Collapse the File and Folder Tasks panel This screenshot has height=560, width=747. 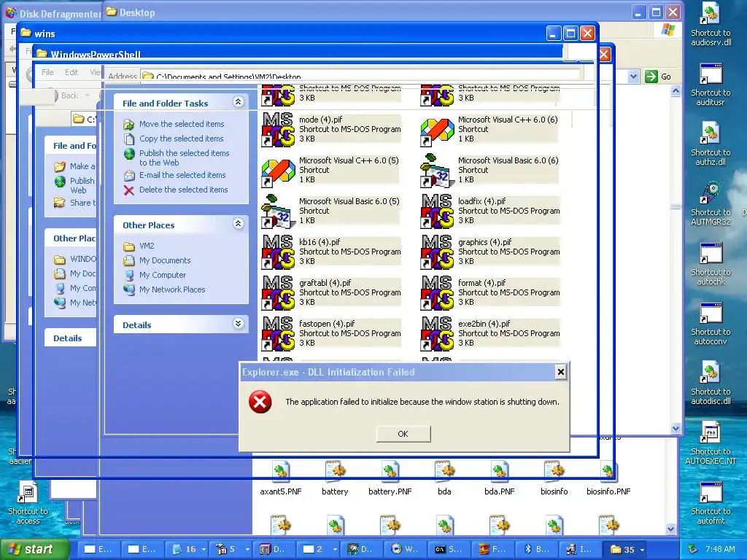click(239, 102)
